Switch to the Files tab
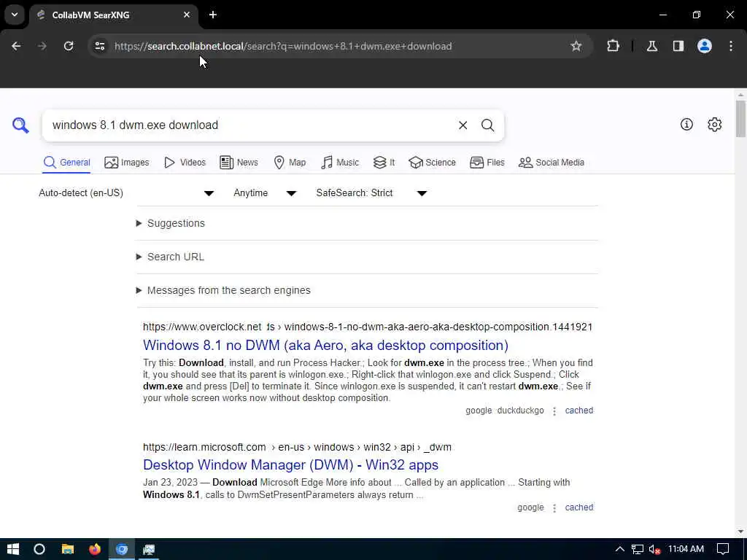 click(487, 163)
